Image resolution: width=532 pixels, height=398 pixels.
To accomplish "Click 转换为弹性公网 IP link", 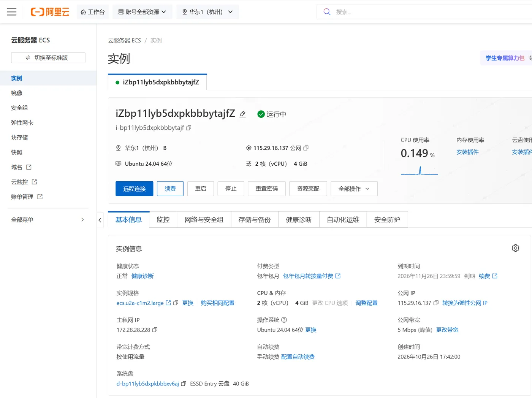I will pyautogui.click(x=465, y=303).
